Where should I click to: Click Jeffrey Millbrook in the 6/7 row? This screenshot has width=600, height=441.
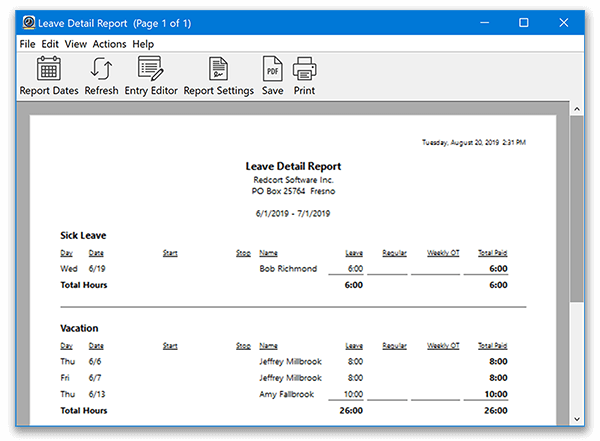pyautogui.click(x=290, y=378)
